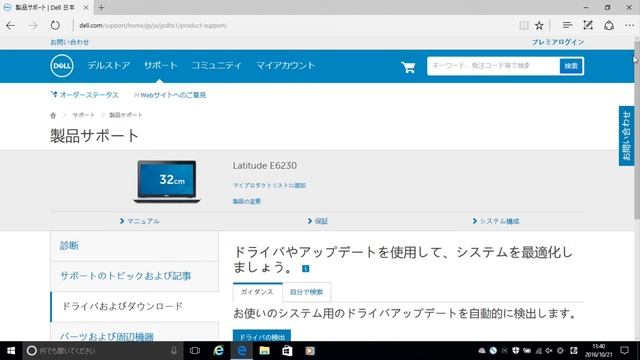Expand the システム構成 link
Viewport: 640px width, 360px height.
(x=496, y=221)
